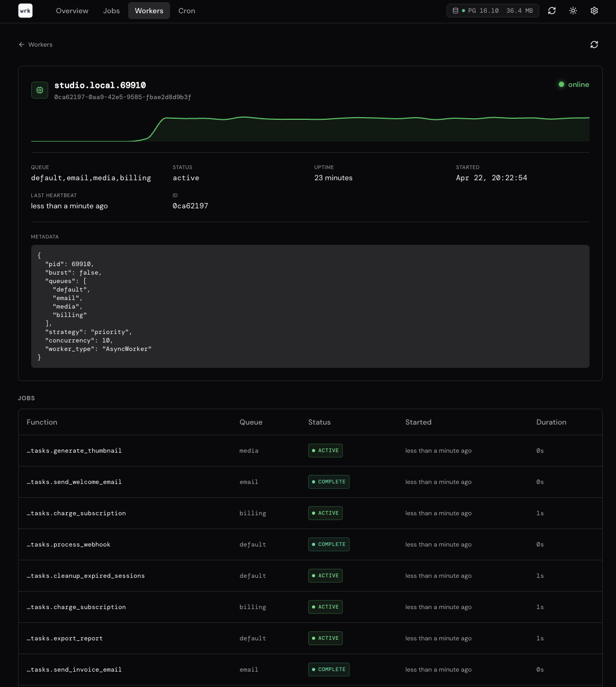Click COMPLETE badge on process_webhook row
The height and width of the screenshot is (687, 616).
(x=328, y=544)
